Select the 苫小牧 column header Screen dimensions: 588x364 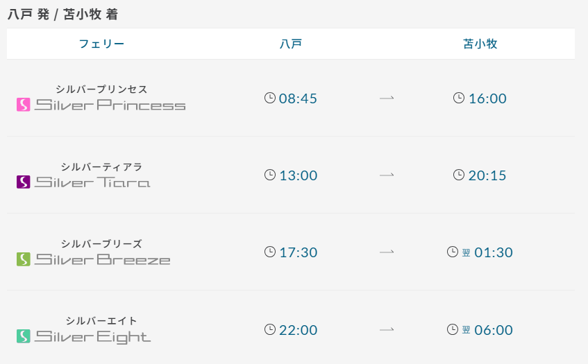[x=480, y=44]
